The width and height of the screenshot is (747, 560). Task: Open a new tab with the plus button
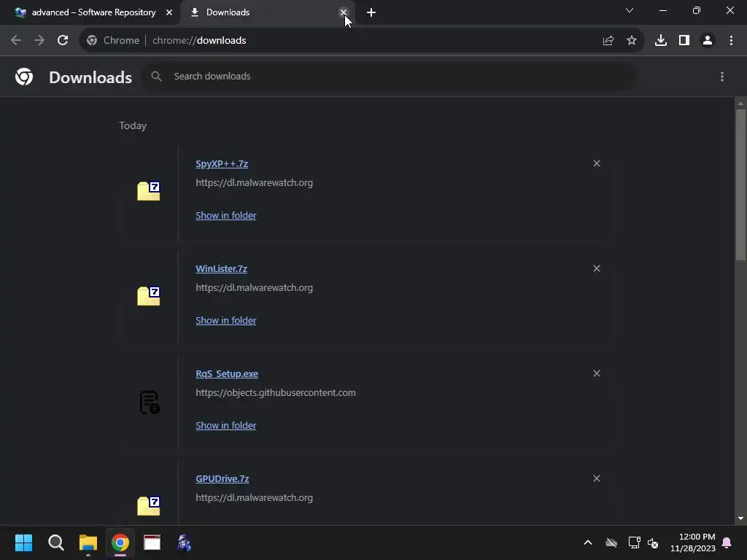point(371,13)
